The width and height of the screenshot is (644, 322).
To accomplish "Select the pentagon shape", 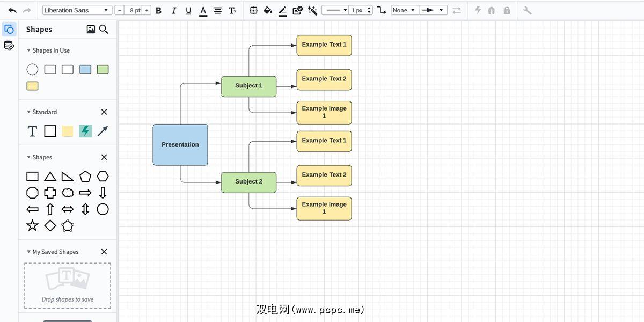I will click(85, 176).
